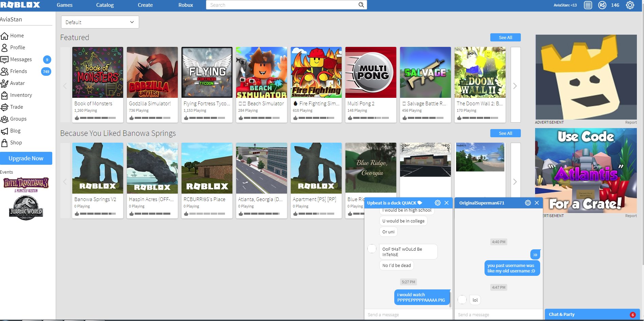Click the Inventory backpack icon
Screen dimensions: 644x321
[4, 95]
